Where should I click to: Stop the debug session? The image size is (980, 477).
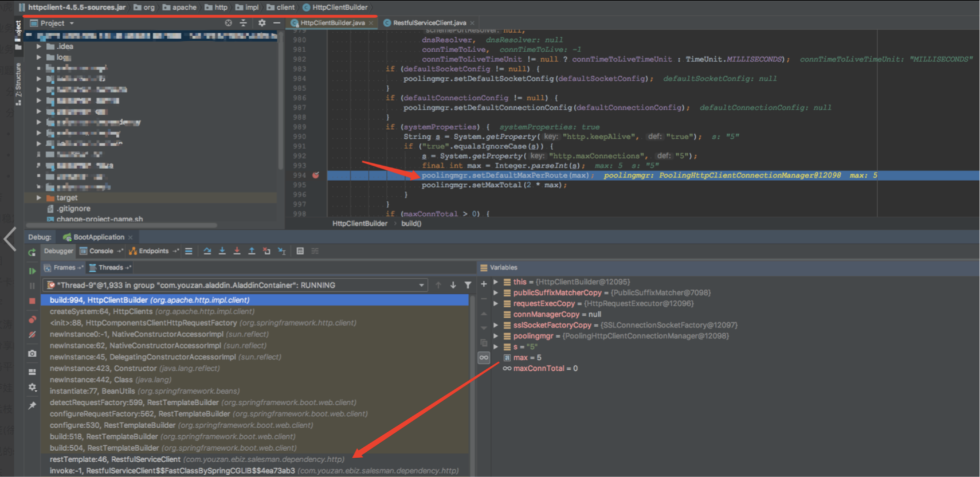[x=32, y=300]
